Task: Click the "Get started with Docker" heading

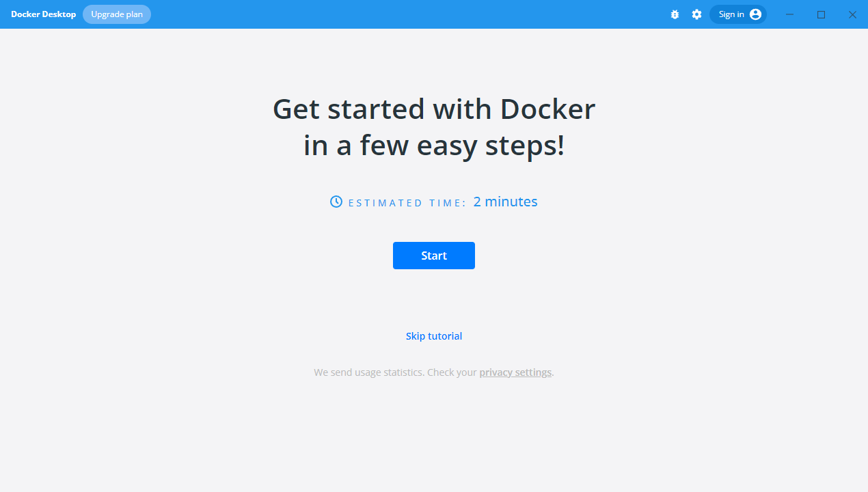Action: tap(434, 109)
